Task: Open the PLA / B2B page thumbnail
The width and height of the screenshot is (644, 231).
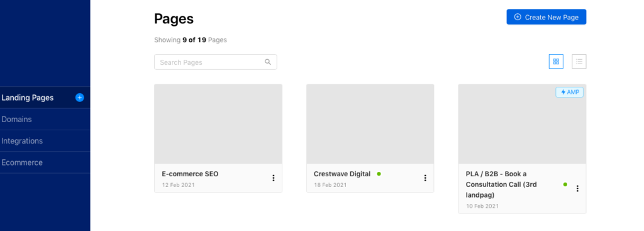Action: click(522, 124)
